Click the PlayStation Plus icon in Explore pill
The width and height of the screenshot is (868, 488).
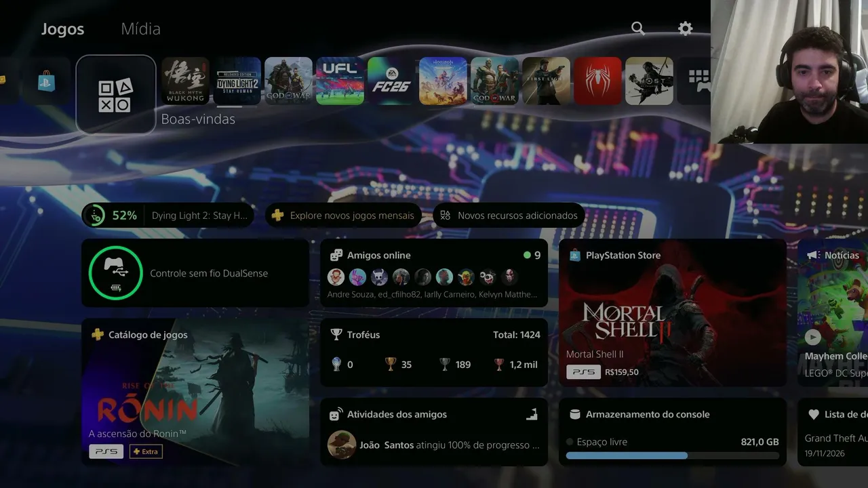tap(277, 216)
